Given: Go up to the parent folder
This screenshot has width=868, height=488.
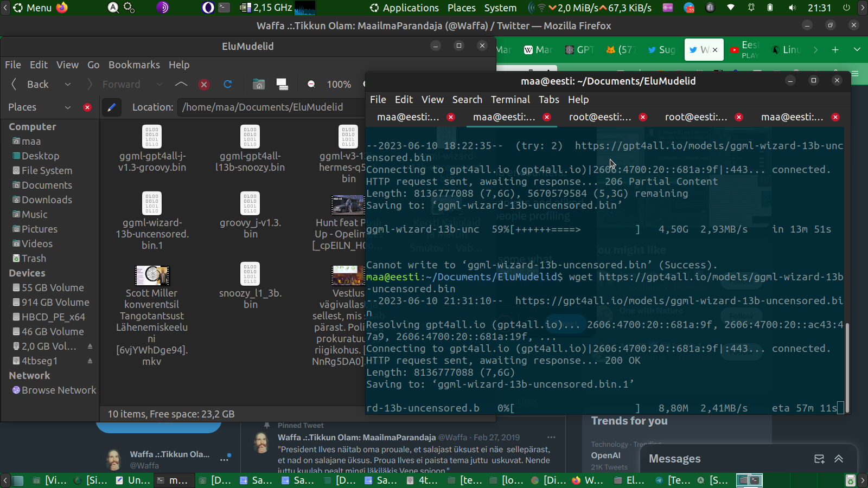Looking at the screenshot, I should 181,84.
